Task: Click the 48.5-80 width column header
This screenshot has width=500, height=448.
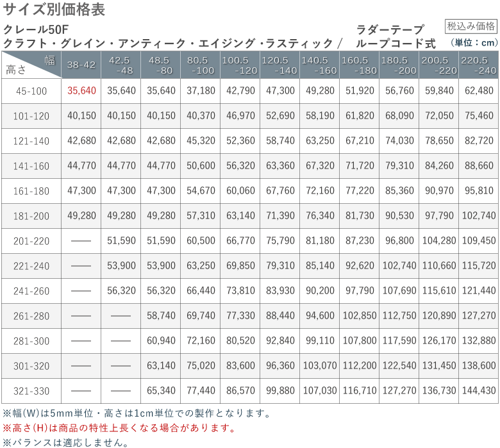Action: 161,65
